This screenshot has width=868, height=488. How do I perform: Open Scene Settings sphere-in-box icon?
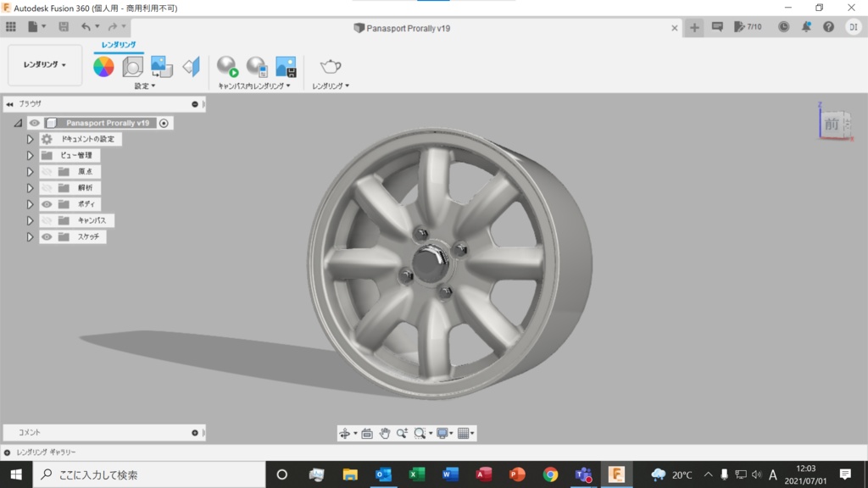(132, 67)
